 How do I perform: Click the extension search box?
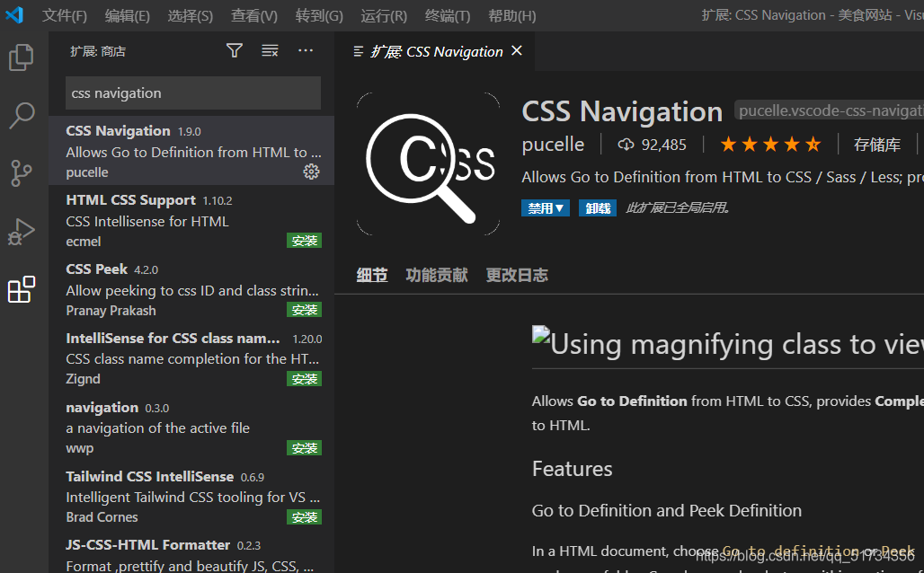(x=193, y=93)
